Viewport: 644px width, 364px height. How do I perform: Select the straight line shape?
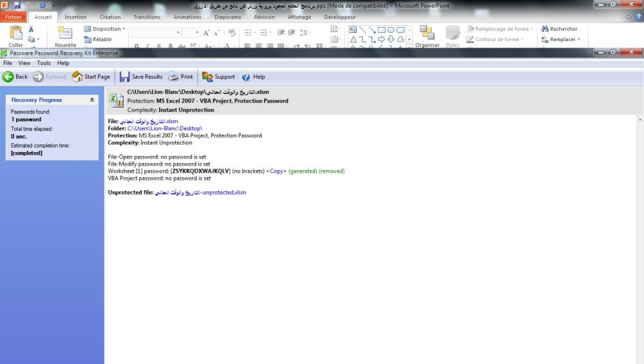(362, 30)
